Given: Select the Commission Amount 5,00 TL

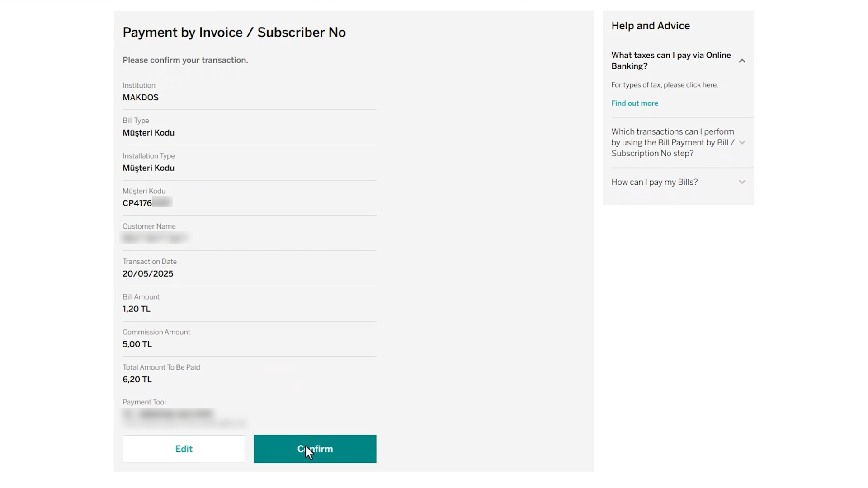Looking at the screenshot, I should pos(137,344).
